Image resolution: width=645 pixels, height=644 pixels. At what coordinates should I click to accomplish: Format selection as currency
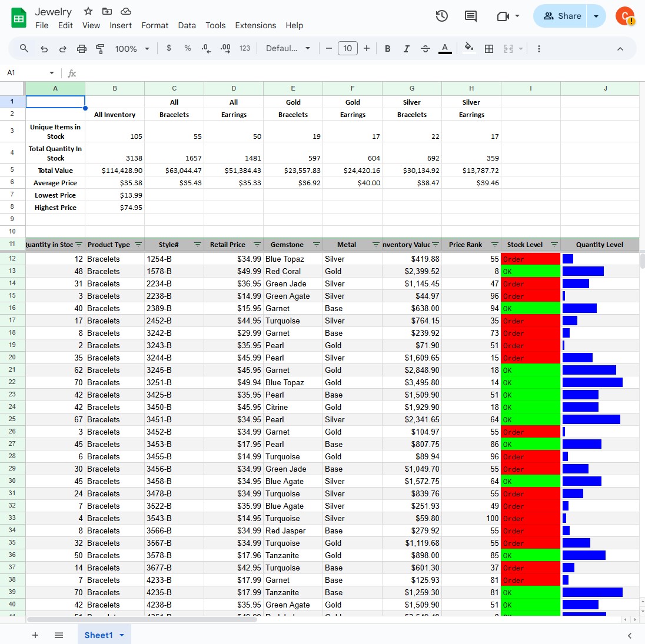coord(169,48)
